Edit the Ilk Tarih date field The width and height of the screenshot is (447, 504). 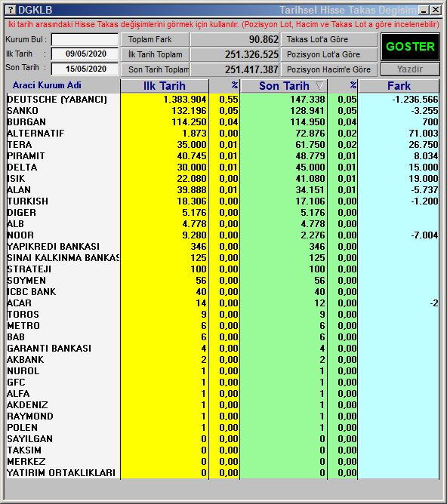(x=85, y=54)
